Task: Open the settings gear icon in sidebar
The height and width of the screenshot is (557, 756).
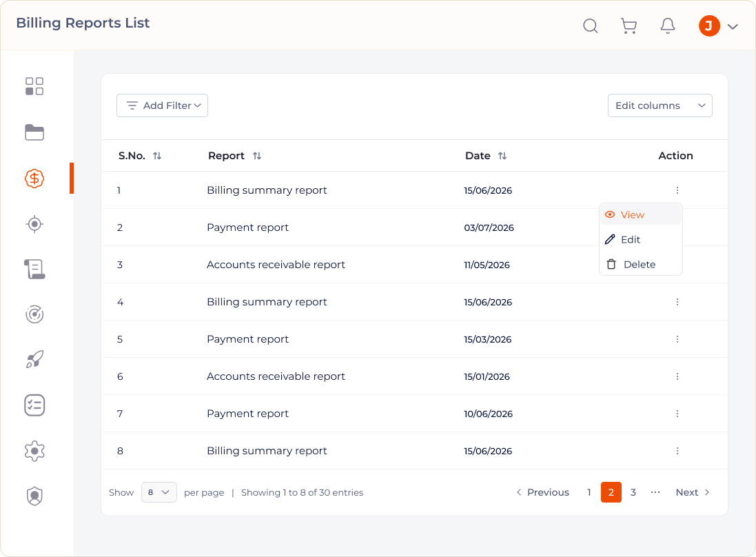Action: [34, 451]
